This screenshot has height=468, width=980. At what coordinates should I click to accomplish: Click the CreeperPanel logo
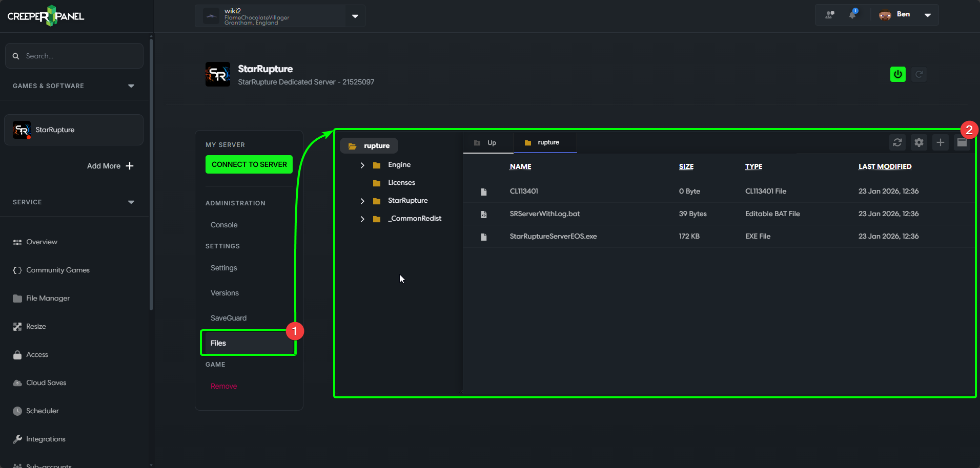46,16
